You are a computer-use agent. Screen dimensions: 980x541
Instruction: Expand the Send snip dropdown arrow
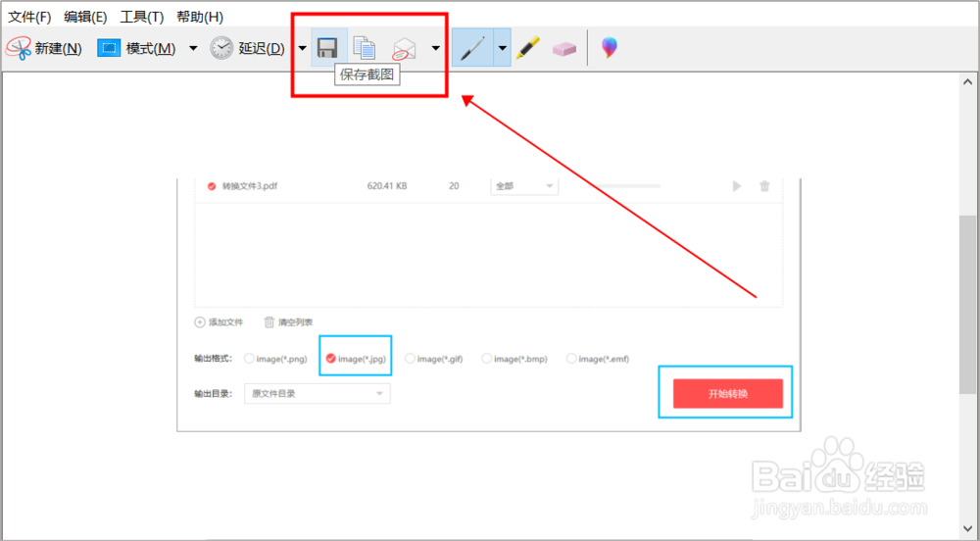pos(436,48)
